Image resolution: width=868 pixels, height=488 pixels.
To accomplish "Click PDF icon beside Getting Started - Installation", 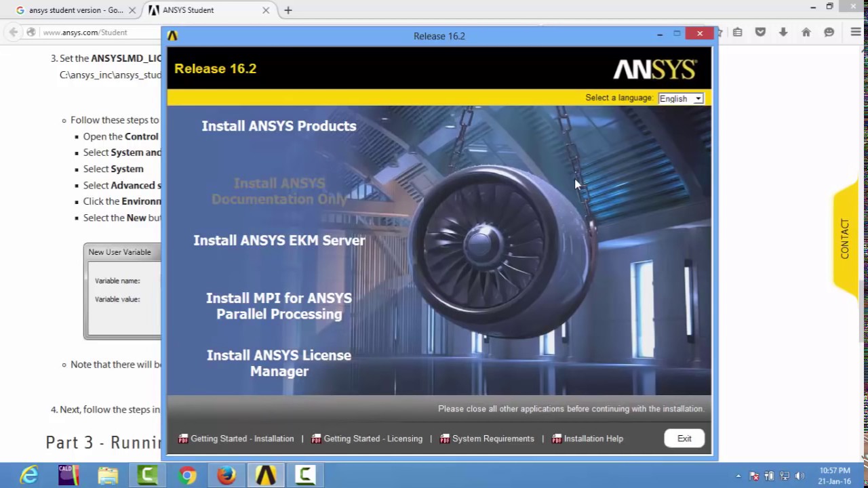I will point(183,439).
